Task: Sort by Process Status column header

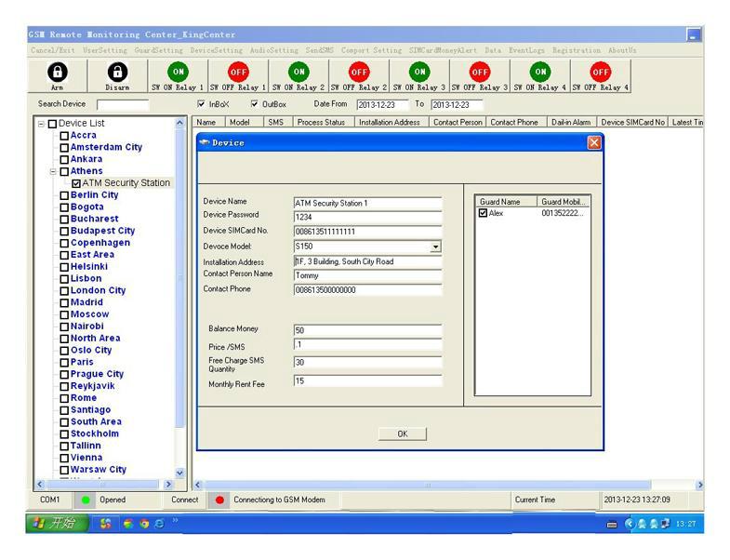Action: tap(321, 122)
